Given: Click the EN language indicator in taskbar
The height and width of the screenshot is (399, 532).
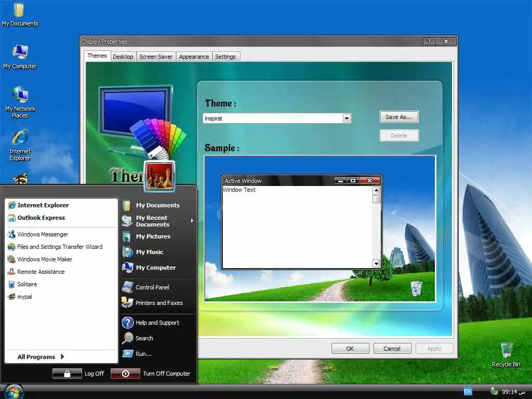Looking at the screenshot, I should (x=468, y=392).
